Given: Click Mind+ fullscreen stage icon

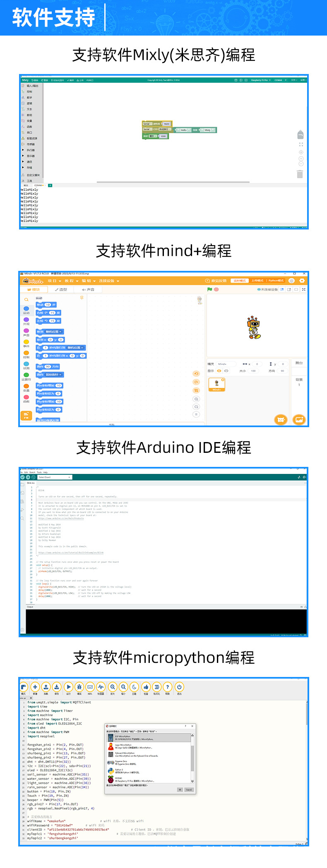Looking at the screenshot, I should (x=304, y=289).
